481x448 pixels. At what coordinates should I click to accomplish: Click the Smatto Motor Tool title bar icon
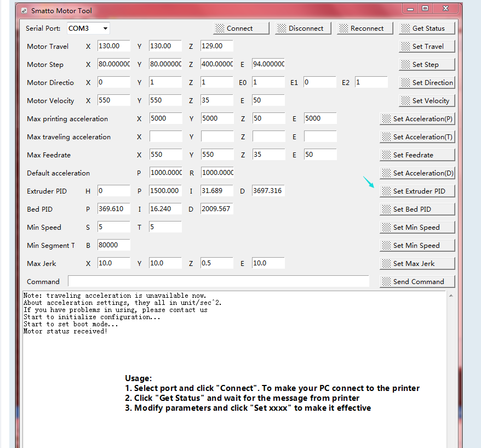pyautogui.click(x=24, y=10)
